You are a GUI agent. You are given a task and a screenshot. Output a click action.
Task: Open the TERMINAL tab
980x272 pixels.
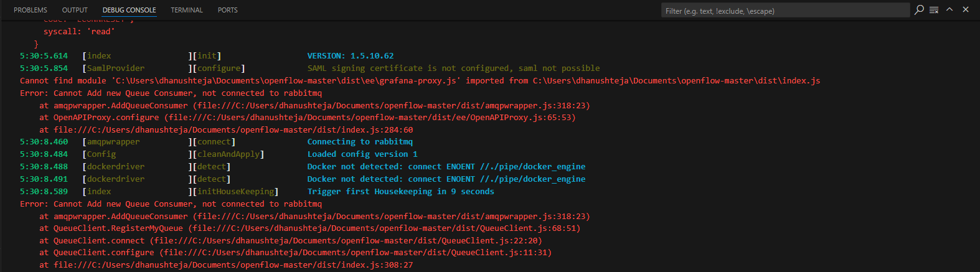pyautogui.click(x=187, y=10)
